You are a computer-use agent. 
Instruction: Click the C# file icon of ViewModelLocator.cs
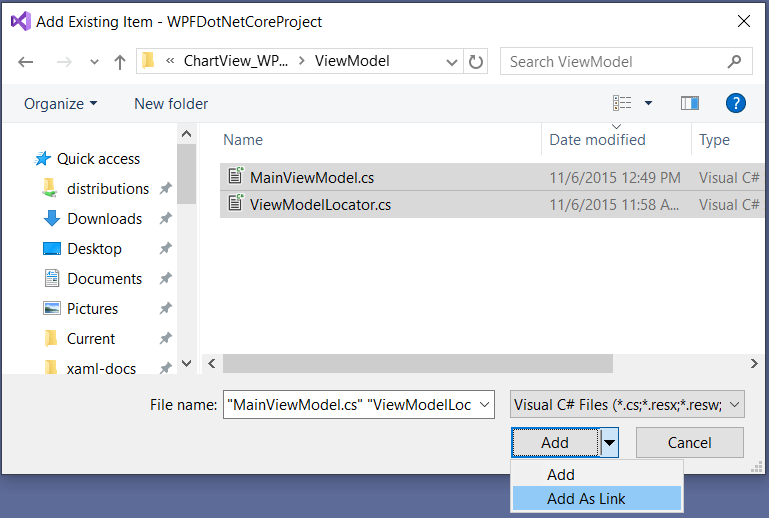tap(235, 203)
